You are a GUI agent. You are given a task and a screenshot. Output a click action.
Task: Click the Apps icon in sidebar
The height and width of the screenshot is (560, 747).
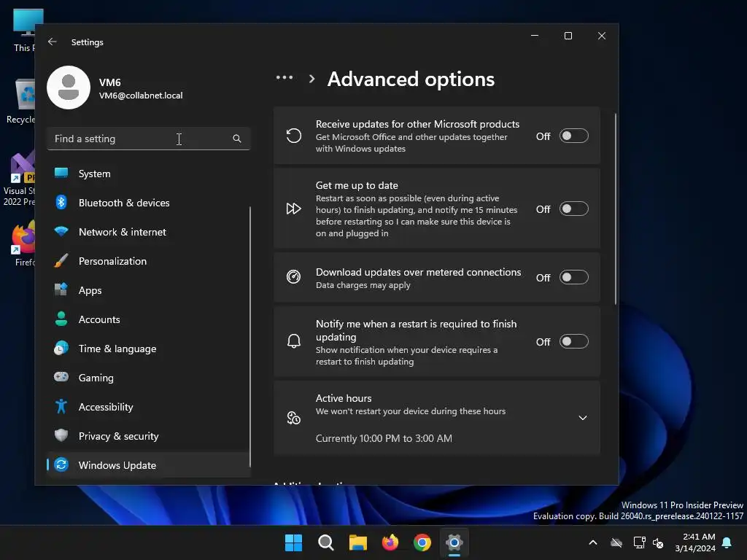point(61,289)
